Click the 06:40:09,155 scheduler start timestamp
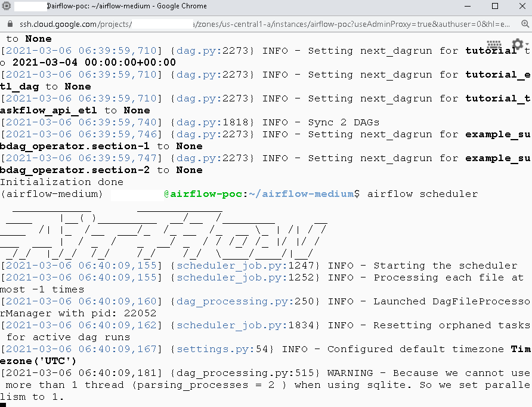Viewport: 532px width, 407px height. [x=81, y=265]
